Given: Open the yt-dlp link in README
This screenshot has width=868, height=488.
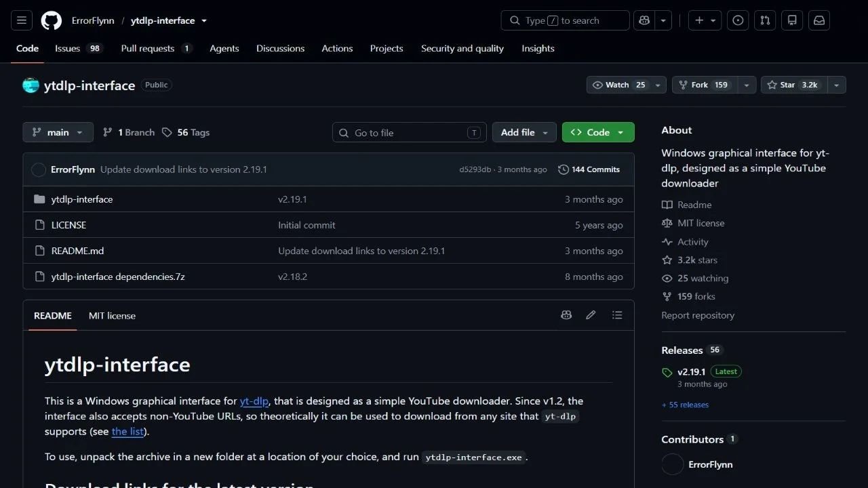Looking at the screenshot, I should (254, 401).
